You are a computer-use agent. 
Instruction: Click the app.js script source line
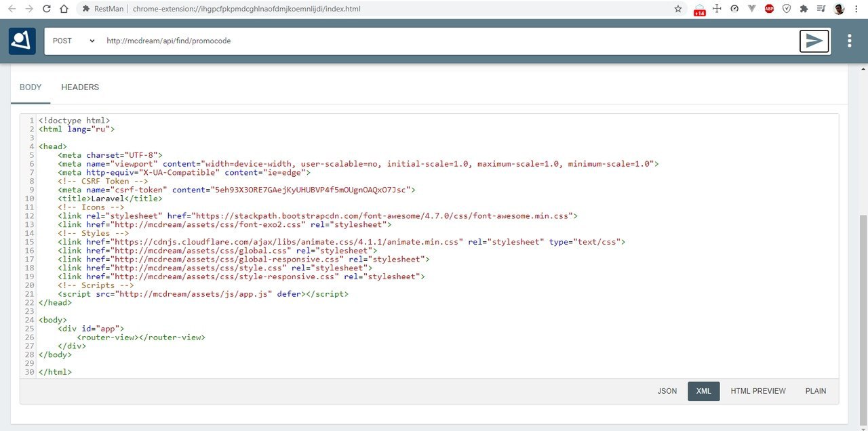203,294
